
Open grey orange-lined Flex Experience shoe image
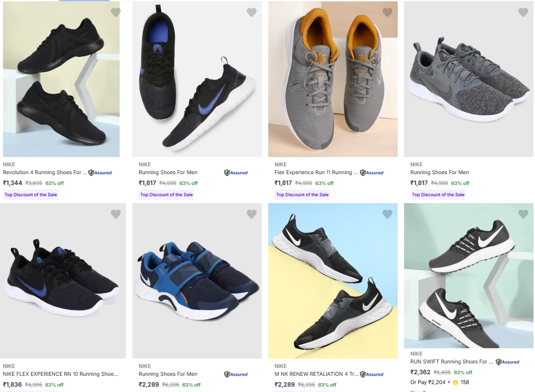click(332, 79)
